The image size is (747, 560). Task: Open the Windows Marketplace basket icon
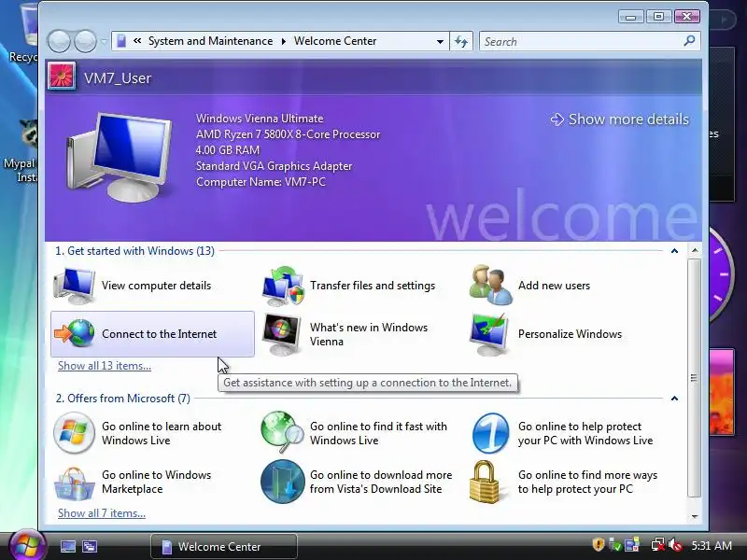point(74,483)
